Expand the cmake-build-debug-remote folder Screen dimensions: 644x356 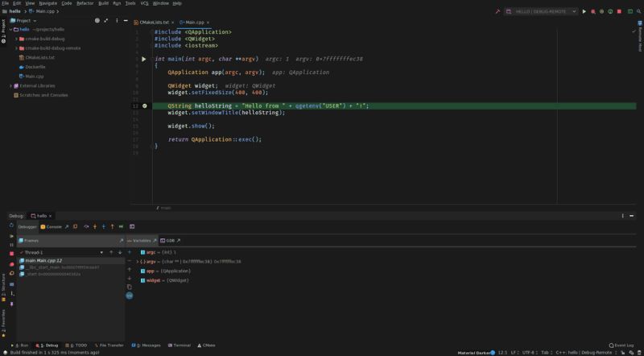click(16, 48)
